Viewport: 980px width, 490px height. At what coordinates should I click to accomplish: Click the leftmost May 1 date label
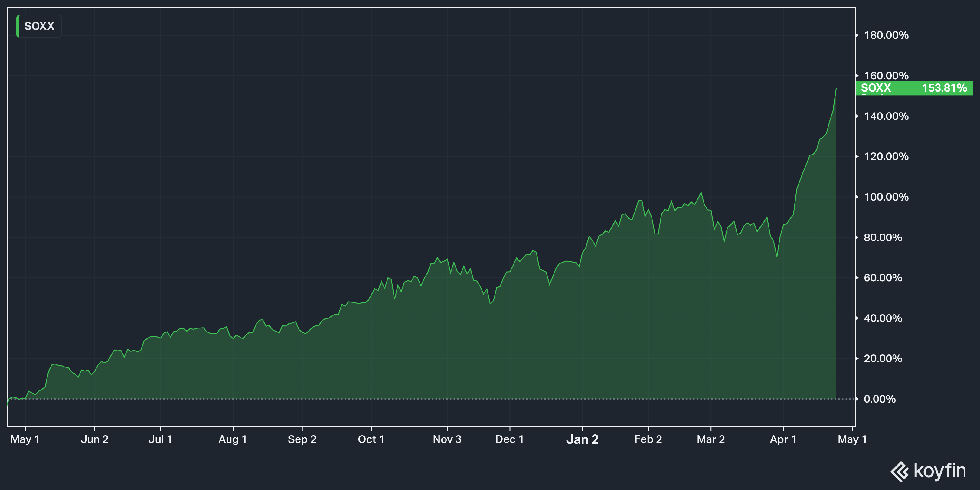(x=25, y=439)
